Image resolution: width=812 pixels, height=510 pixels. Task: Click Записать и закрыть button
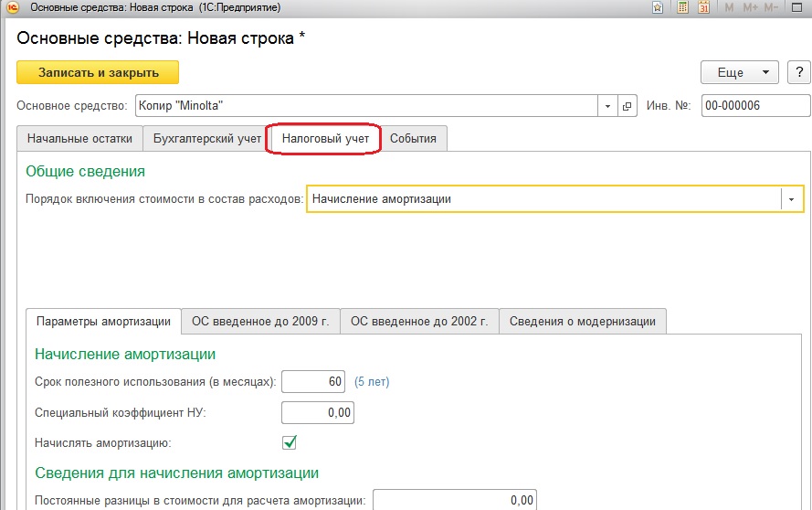[x=98, y=72]
